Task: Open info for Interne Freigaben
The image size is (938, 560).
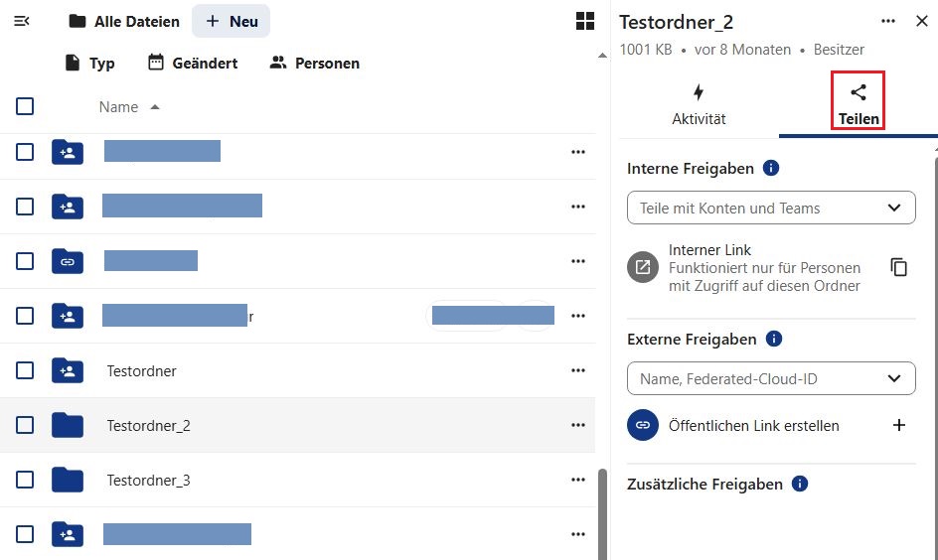Action: pyautogui.click(x=771, y=169)
